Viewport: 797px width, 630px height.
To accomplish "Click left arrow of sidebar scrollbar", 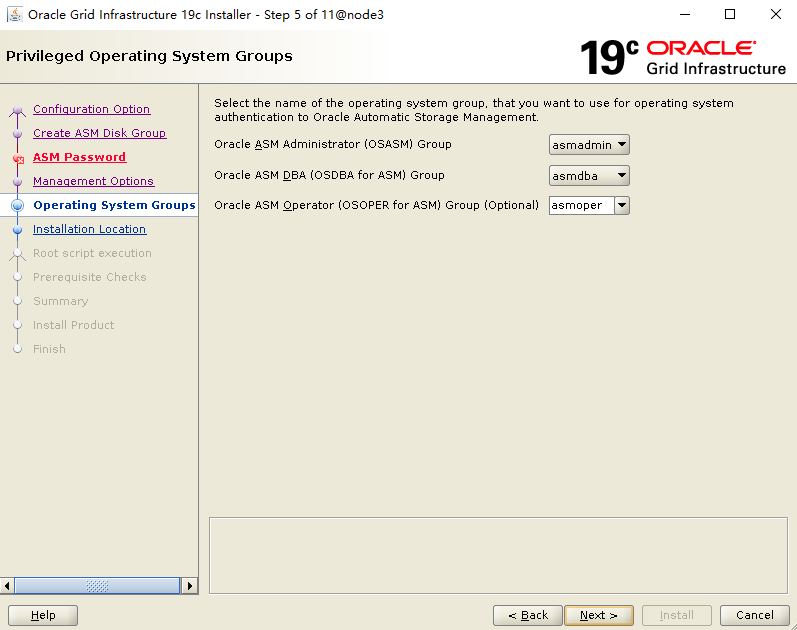I will [x=7, y=586].
